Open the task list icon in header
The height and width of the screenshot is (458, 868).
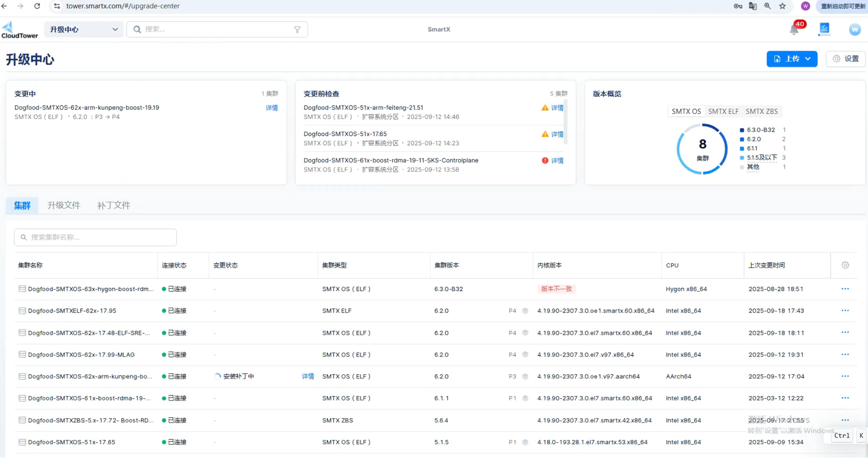pos(824,29)
